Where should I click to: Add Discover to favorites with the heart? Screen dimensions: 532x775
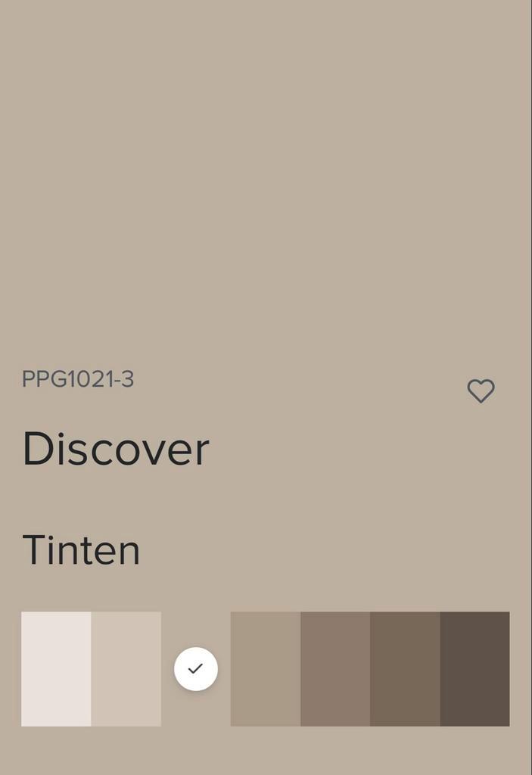pyautogui.click(x=481, y=391)
